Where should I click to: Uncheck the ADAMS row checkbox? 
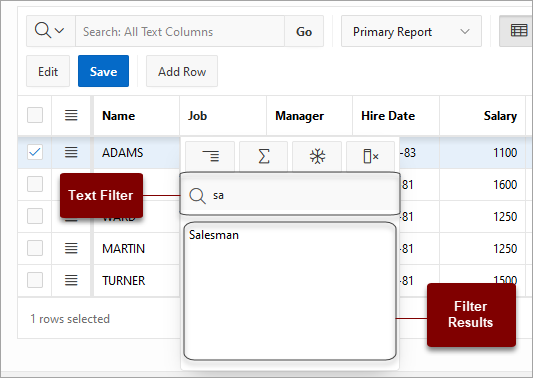point(35,152)
